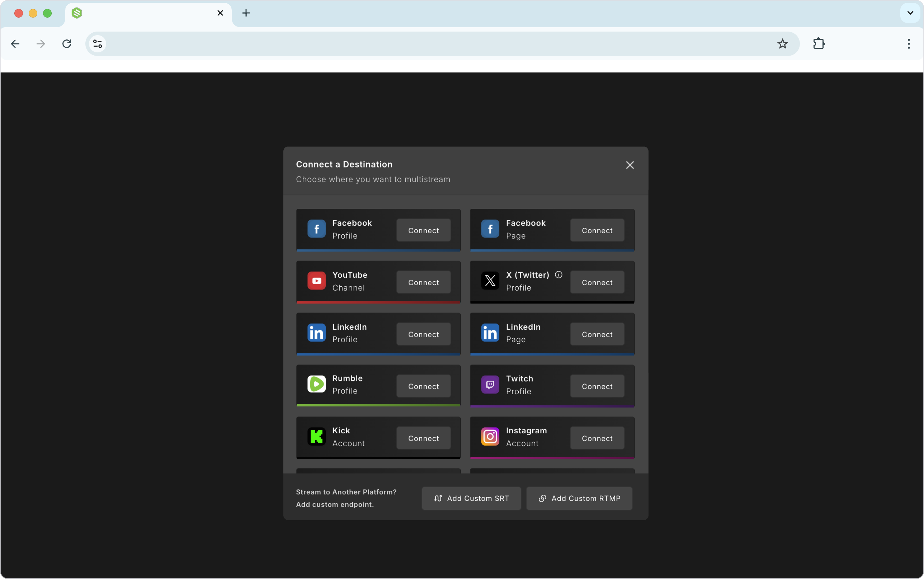924x579 pixels.
Task: Connect a Rumble Profile destination
Action: pos(423,386)
